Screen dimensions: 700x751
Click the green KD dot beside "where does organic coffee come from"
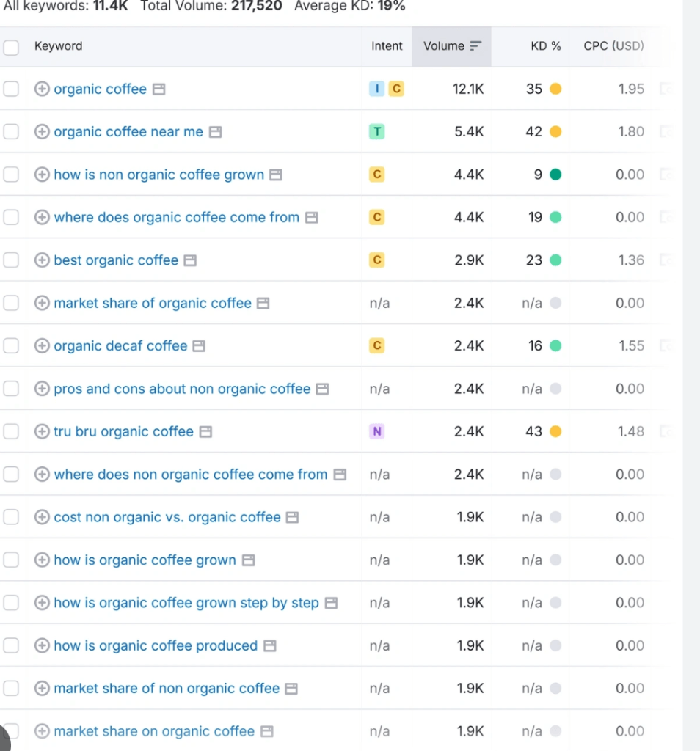(557, 217)
